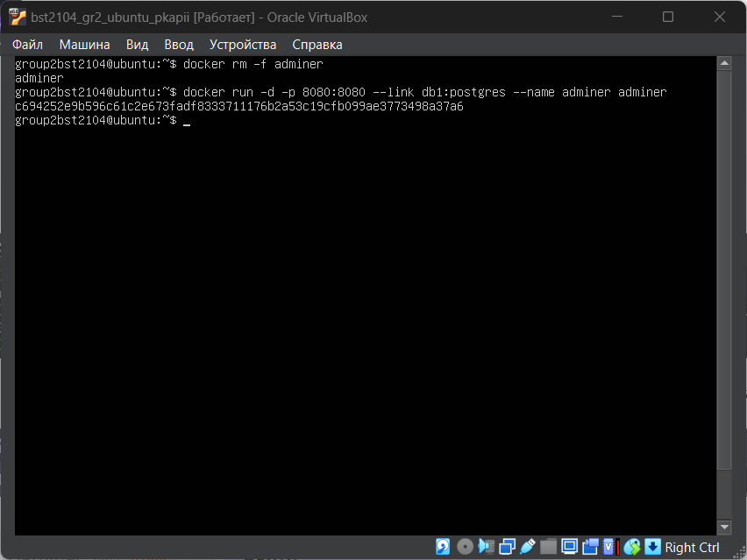Click the window title 'bst2104_gr2_ubuntu_pkapii'
This screenshot has height=560, width=747.
pyautogui.click(x=110, y=18)
